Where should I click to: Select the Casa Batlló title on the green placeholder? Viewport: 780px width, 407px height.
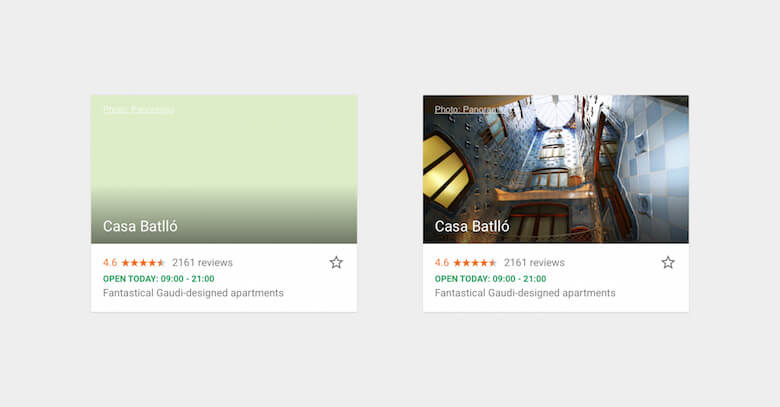tap(140, 226)
